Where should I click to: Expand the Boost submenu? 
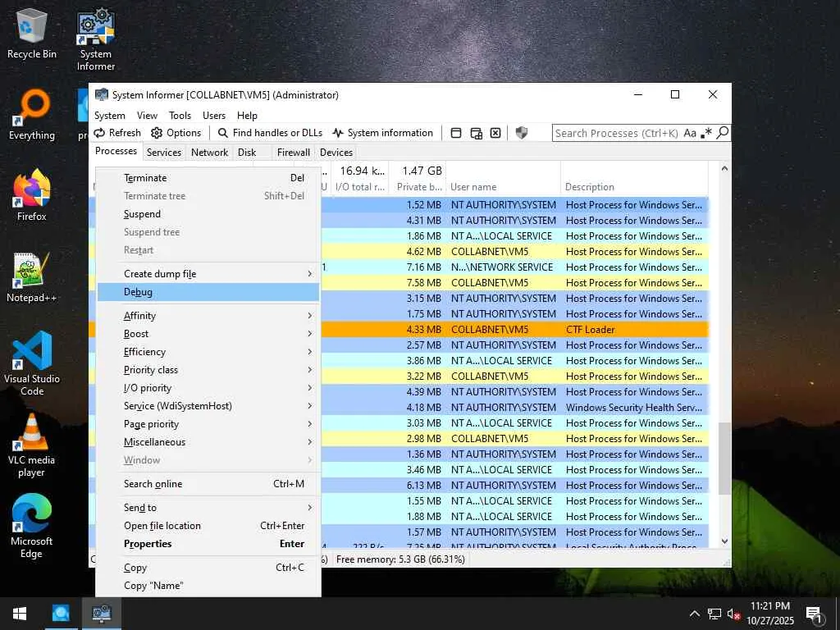pos(208,334)
